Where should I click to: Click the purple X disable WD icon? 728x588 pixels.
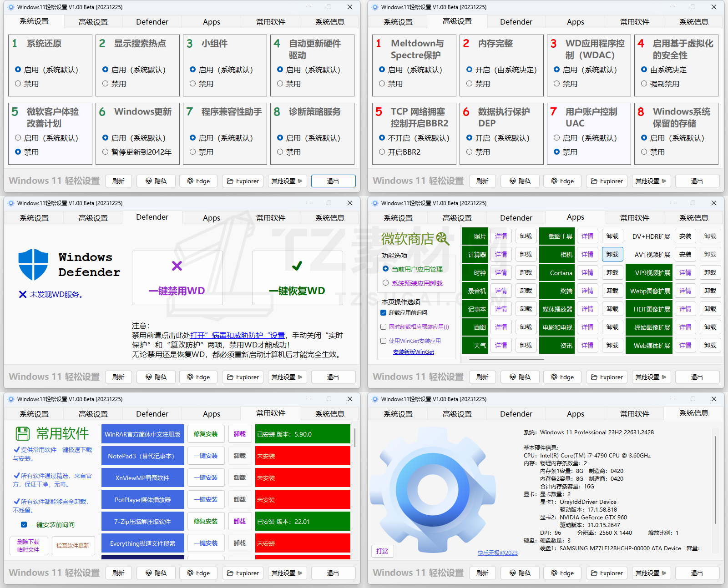[x=177, y=266]
